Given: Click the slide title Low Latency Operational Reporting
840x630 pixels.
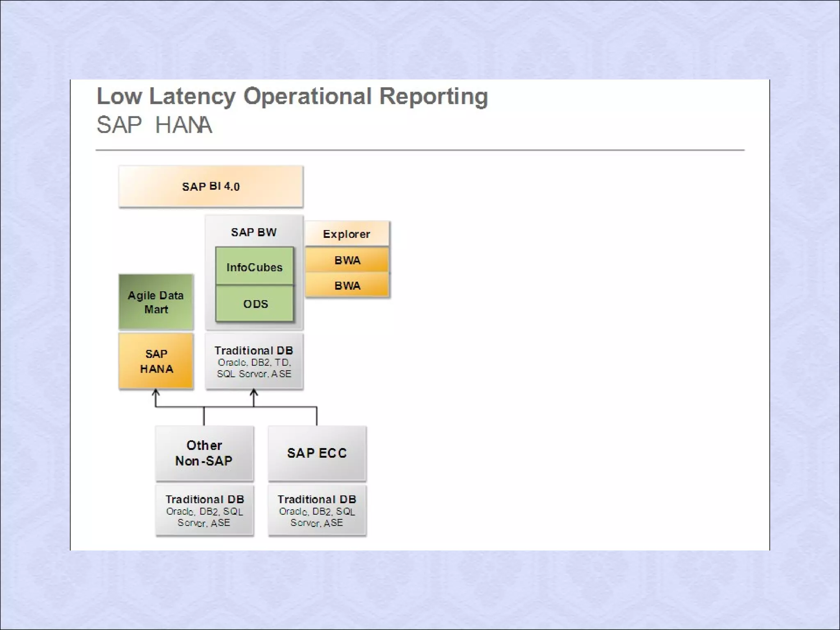Looking at the screenshot, I should coord(292,96).
